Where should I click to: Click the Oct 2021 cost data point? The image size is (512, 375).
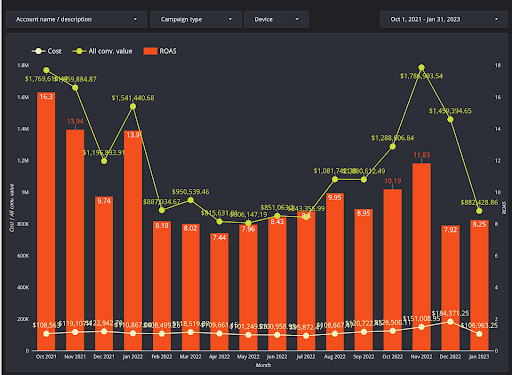pos(46,334)
